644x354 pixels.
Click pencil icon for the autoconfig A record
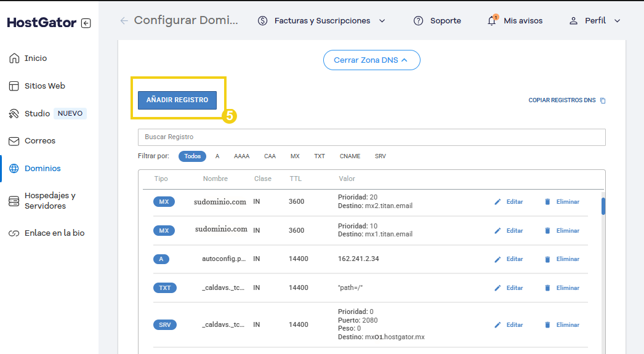pos(497,259)
